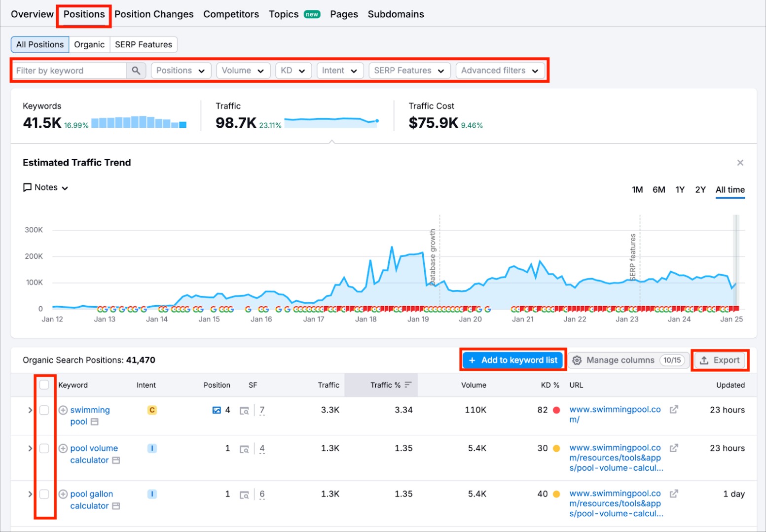Open the Overview tab
Image resolution: width=766 pixels, height=532 pixels.
(x=32, y=14)
